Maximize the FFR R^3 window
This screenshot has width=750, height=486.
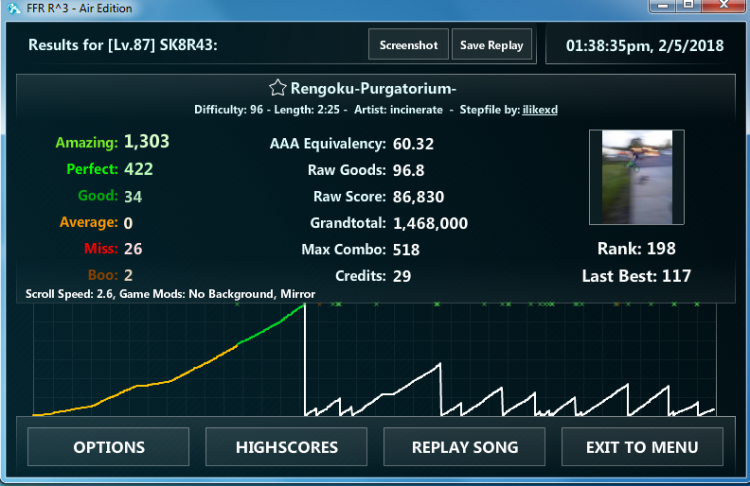[x=689, y=6]
